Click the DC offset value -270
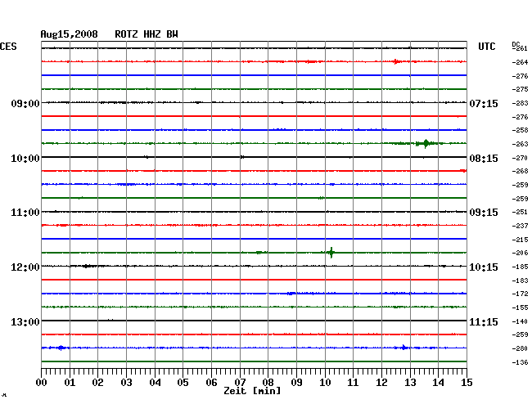This screenshot has height=404, width=532. point(520,158)
